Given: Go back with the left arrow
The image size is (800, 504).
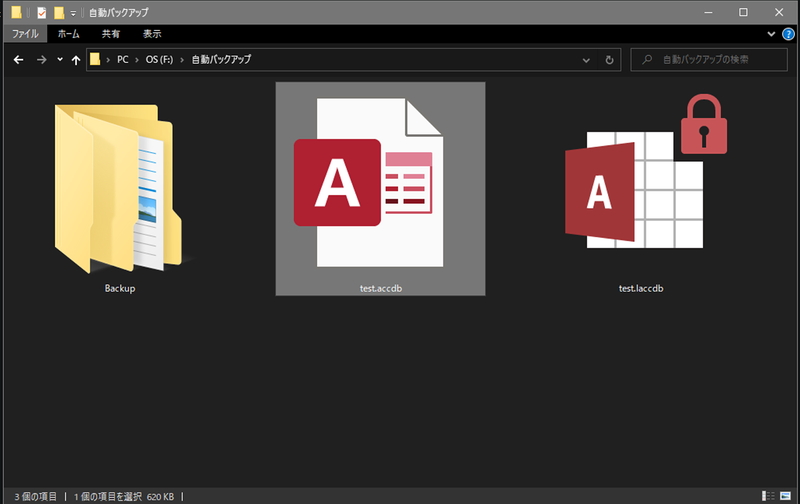Looking at the screenshot, I should 18,60.
